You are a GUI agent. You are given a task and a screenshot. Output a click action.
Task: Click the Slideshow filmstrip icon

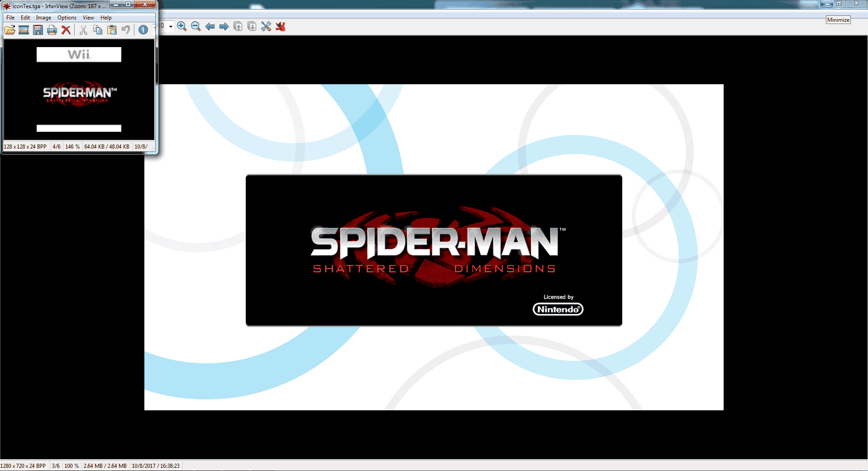[24, 30]
